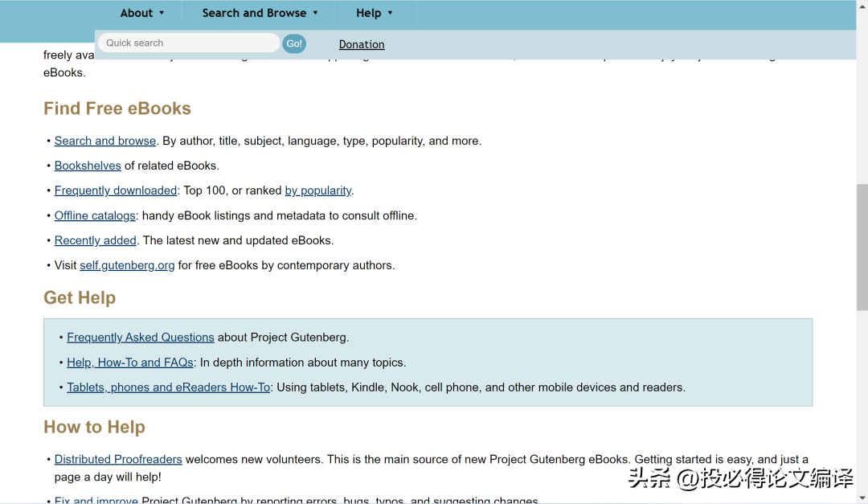Image resolution: width=868 pixels, height=504 pixels.
Task: Open the Search and Browse menu
Action: pyautogui.click(x=260, y=14)
